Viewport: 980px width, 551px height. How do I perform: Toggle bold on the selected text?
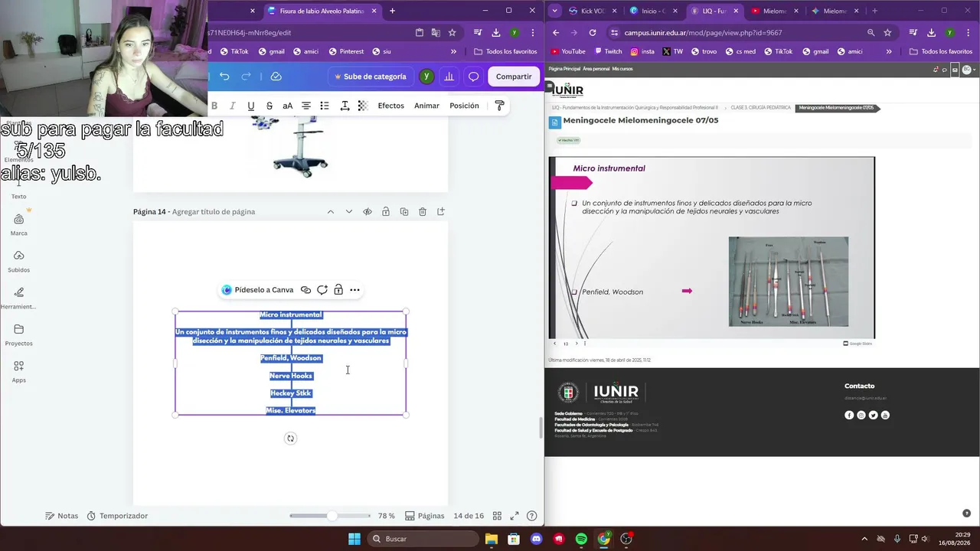click(214, 106)
